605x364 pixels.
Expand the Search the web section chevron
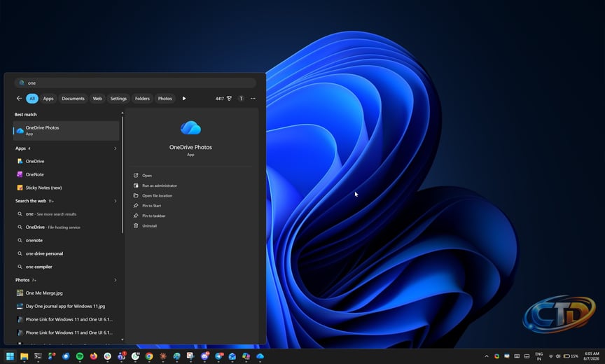click(x=115, y=201)
